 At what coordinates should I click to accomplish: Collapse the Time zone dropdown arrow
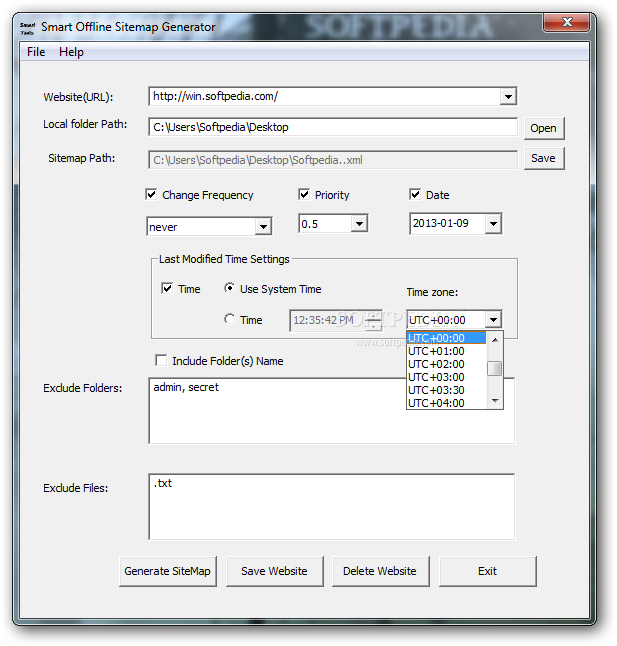coord(493,320)
